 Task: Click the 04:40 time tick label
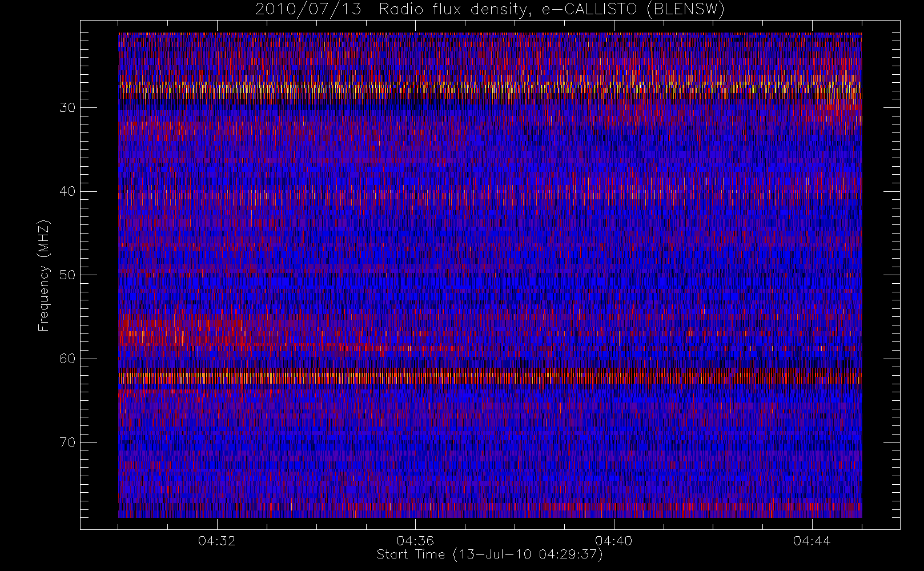coord(614,541)
